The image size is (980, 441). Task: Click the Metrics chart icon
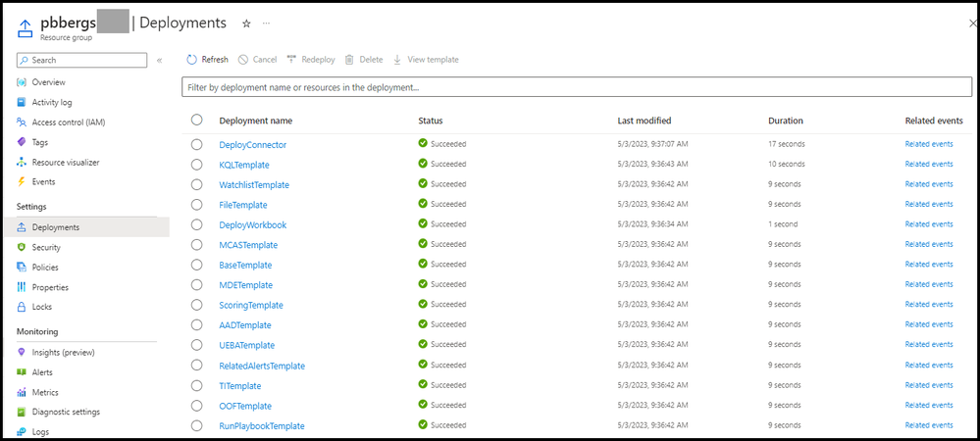click(22, 392)
